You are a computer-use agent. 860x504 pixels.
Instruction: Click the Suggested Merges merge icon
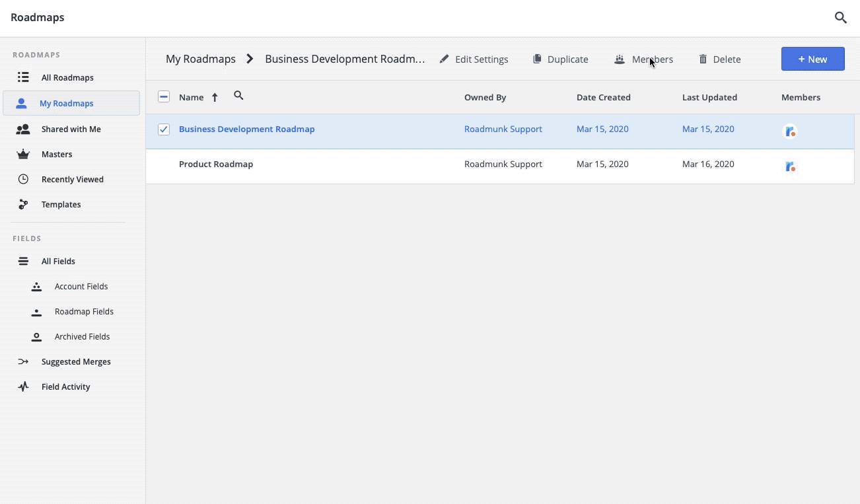tap(23, 361)
